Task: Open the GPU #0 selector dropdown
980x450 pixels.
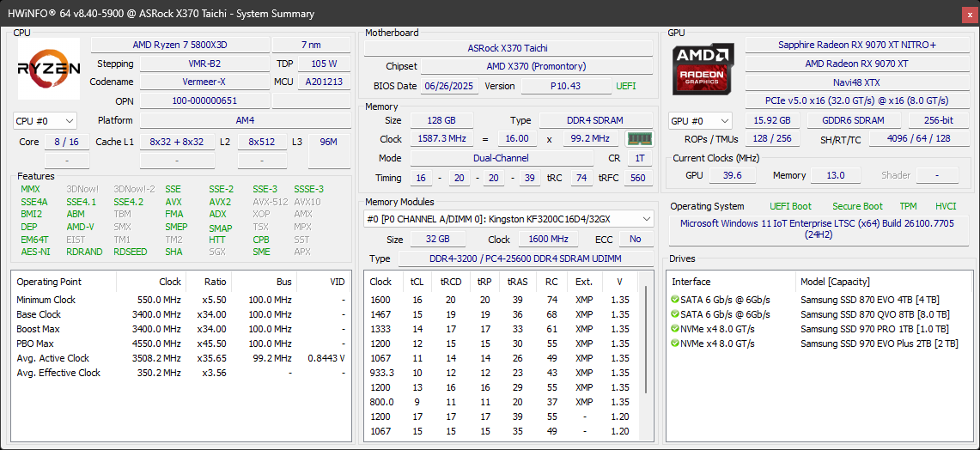Action: pyautogui.click(x=700, y=120)
